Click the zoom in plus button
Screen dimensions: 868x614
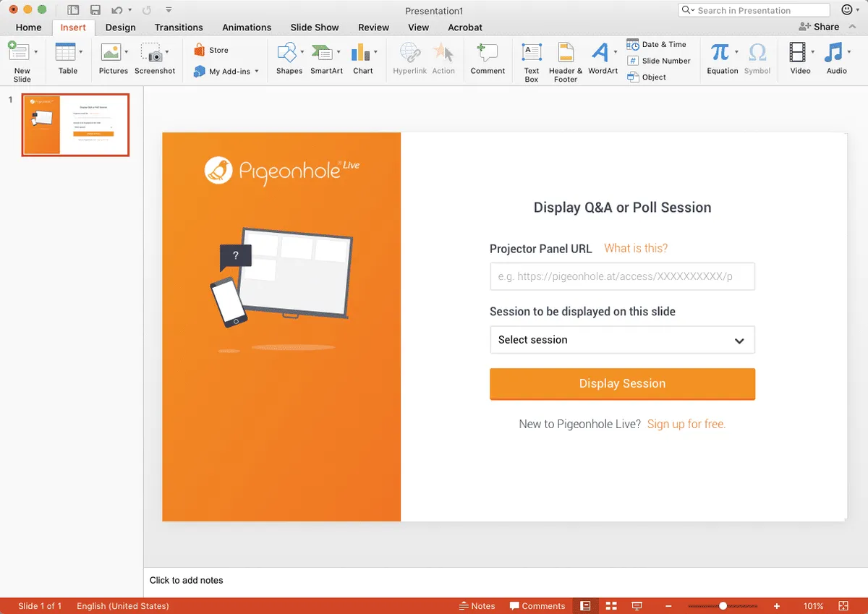click(777, 606)
